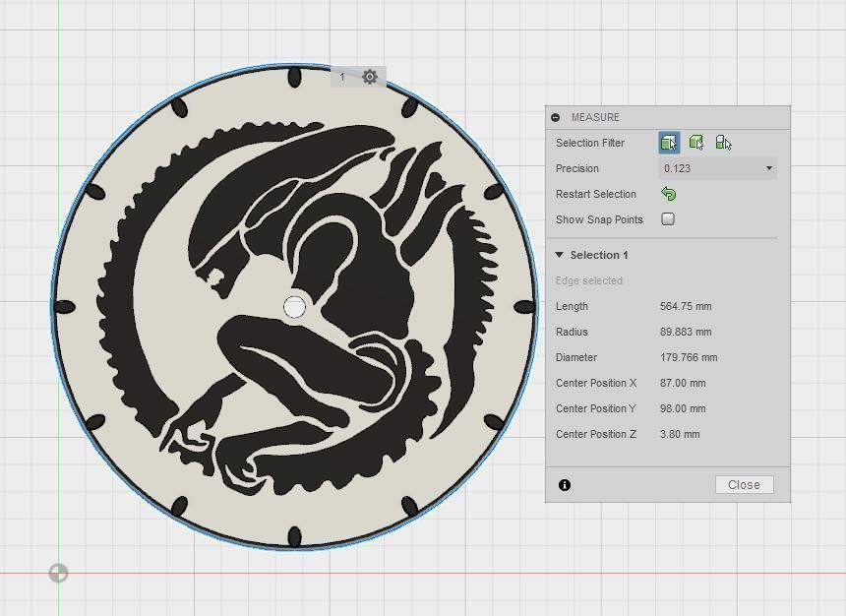
Task: Click the gear icon on the selection tag
Action: [370, 77]
